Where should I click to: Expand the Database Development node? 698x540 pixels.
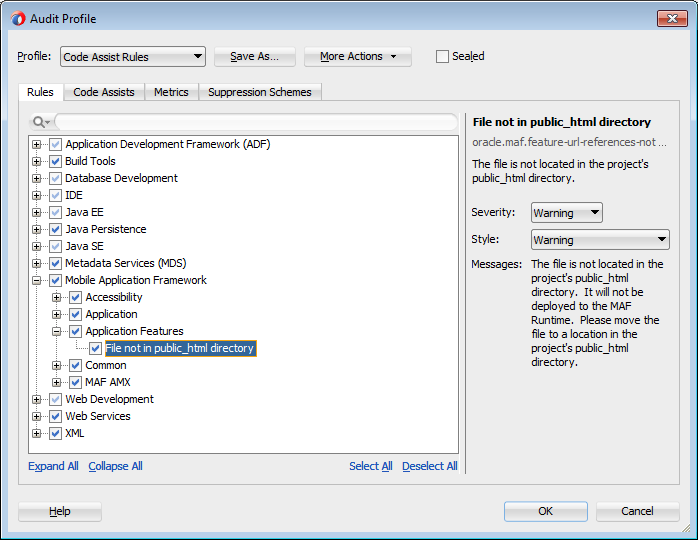click(x=37, y=178)
